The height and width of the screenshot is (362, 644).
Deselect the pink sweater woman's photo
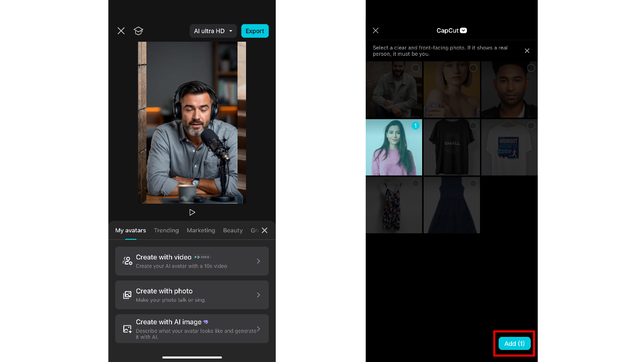[x=415, y=126]
